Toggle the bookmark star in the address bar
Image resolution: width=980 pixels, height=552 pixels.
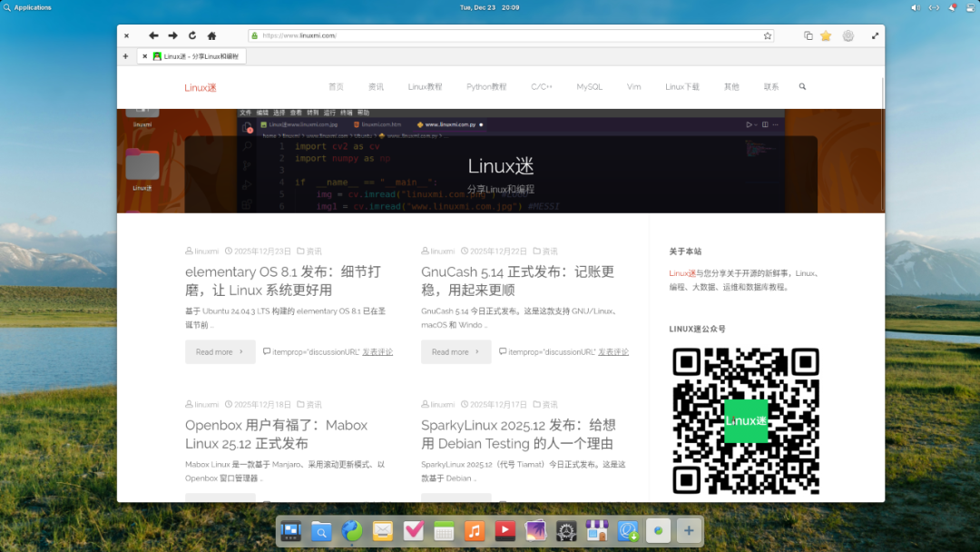point(767,35)
